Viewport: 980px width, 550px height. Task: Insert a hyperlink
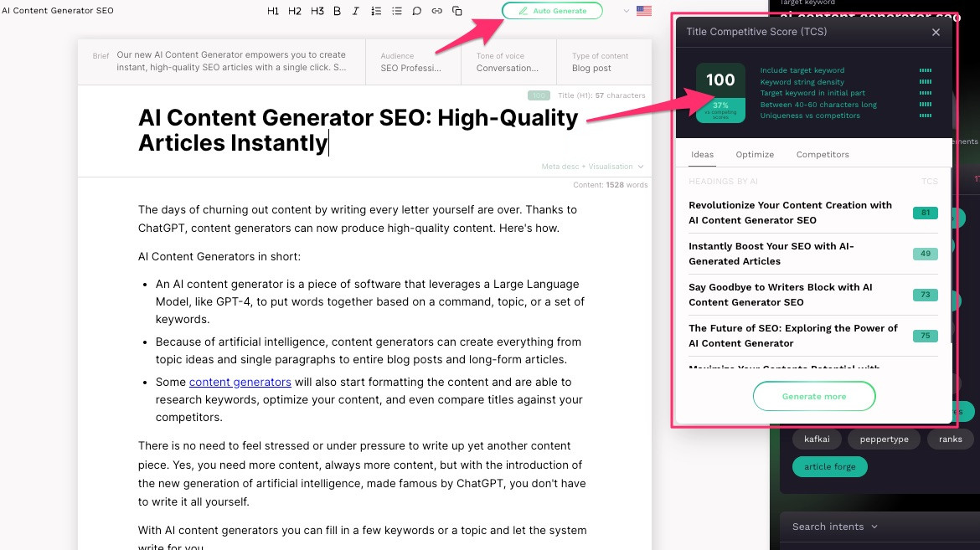point(437,11)
